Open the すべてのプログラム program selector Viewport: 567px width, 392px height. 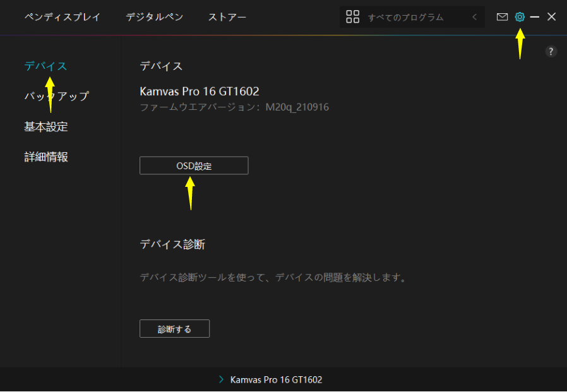coord(412,17)
